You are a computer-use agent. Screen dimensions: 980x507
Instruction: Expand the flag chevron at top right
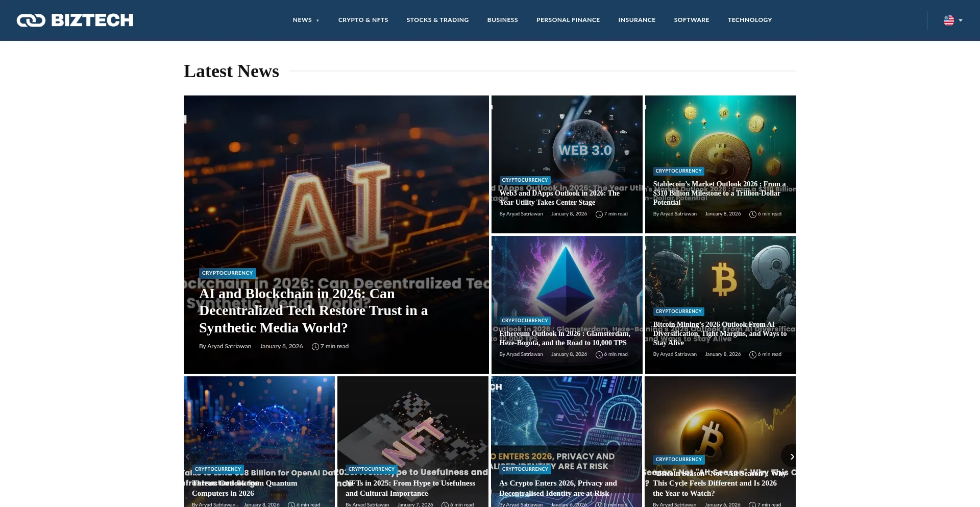point(960,20)
